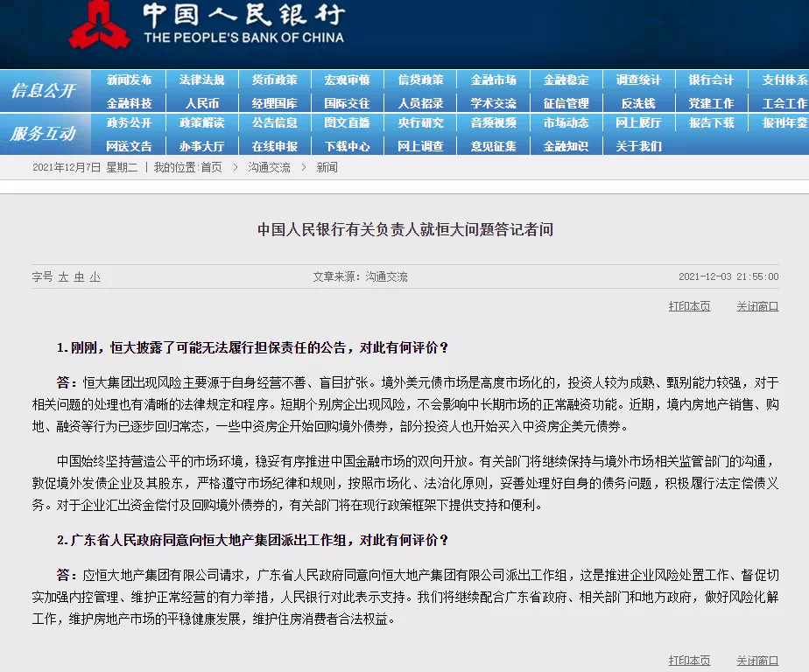The width and height of the screenshot is (809, 672).
Task: Open 国际交往 navigation link
Action: click(x=348, y=103)
